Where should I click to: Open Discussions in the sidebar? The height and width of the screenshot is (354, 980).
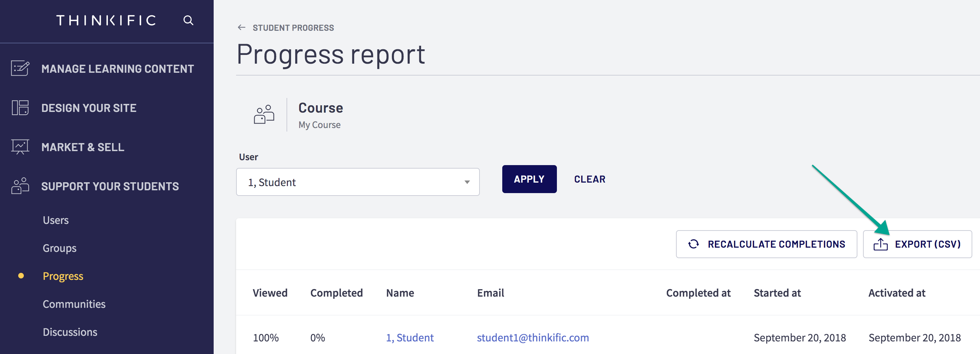click(70, 332)
